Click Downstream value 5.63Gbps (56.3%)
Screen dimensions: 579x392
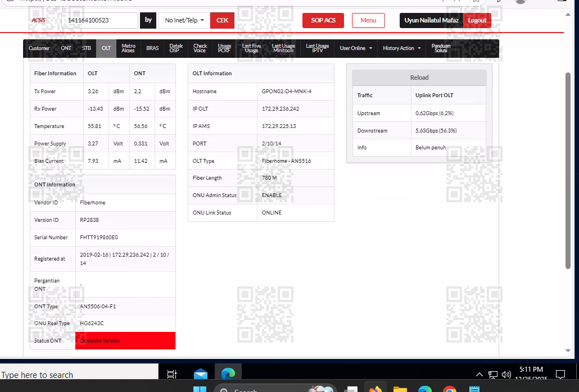(x=436, y=131)
